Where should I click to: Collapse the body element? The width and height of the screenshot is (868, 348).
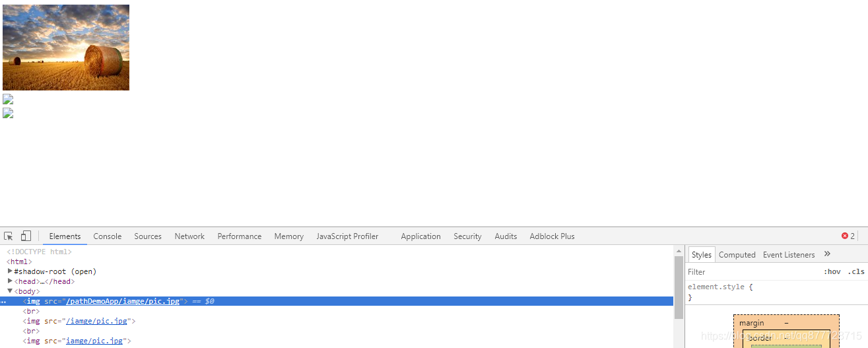(x=10, y=291)
